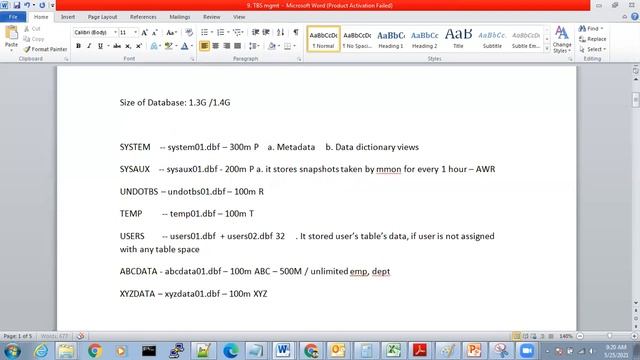Open Word Help question mark icon
Screen dimensions: 640x360
(x=635, y=17)
